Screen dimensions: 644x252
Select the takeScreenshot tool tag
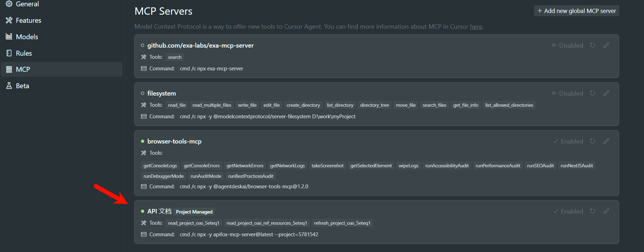click(x=327, y=166)
